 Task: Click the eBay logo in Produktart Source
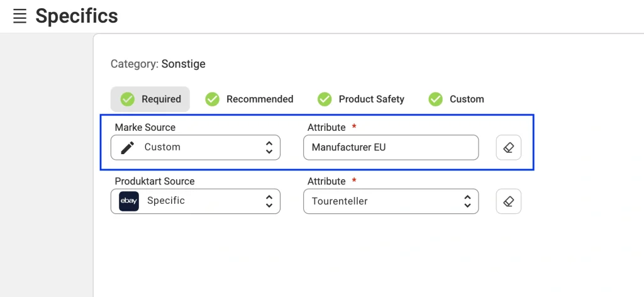pos(129,201)
